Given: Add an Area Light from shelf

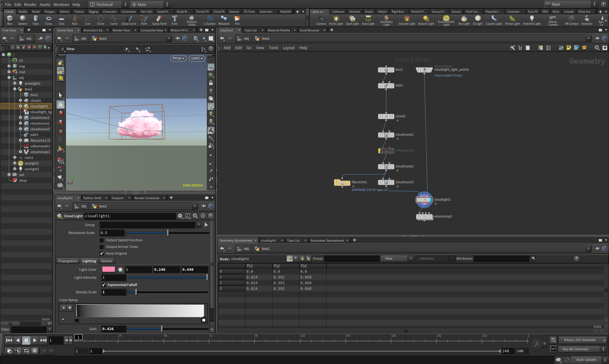Looking at the screenshot, I should tap(368, 20).
